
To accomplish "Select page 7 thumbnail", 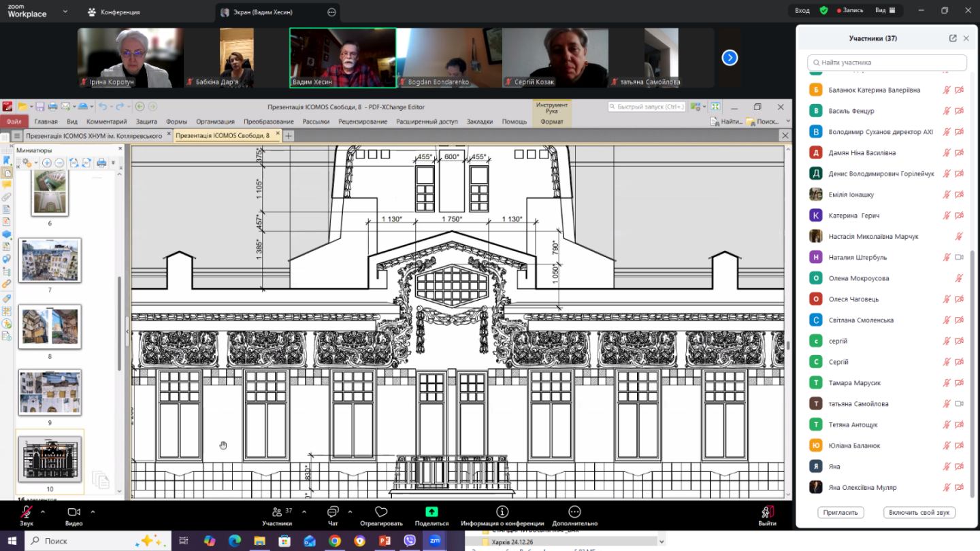I will click(x=50, y=261).
